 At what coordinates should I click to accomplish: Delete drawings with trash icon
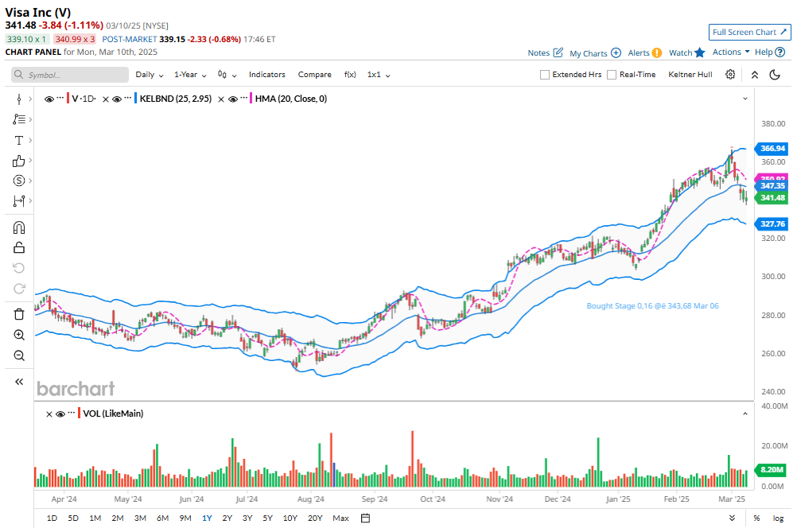[x=19, y=314]
